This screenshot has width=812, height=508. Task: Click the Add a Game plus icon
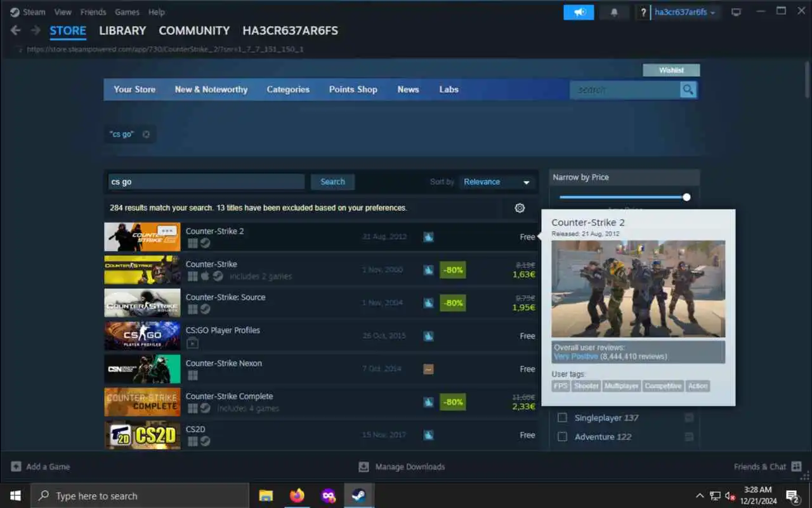pos(16,466)
